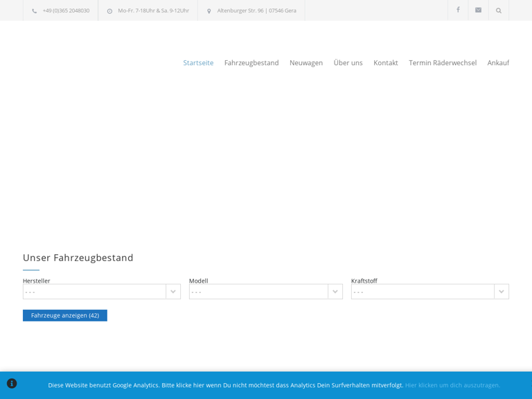
Task: Expand the Modell dropdown arrow
Action: pyautogui.click(x=335, y=292)
